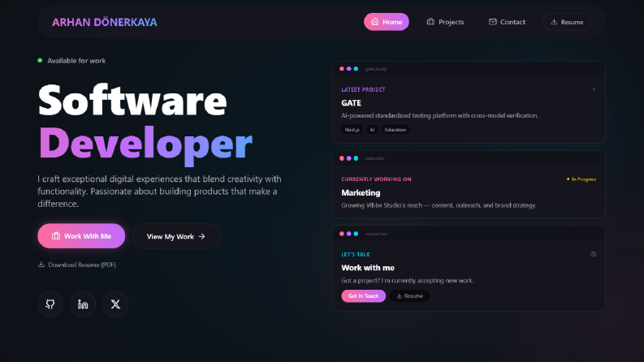The width and height of the screenshot is (644, 362).
Task: Click the Marketing card title
Action: click(x=361, y=192)
